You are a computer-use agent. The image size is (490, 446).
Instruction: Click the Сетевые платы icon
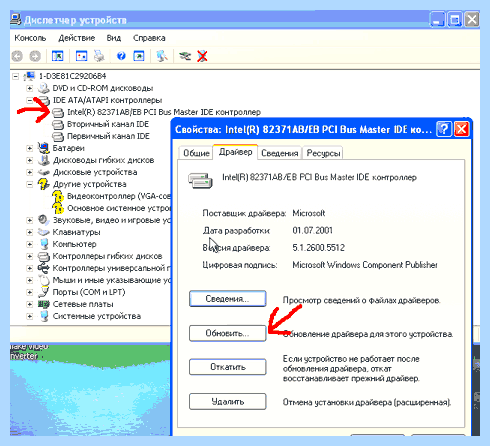44,304
